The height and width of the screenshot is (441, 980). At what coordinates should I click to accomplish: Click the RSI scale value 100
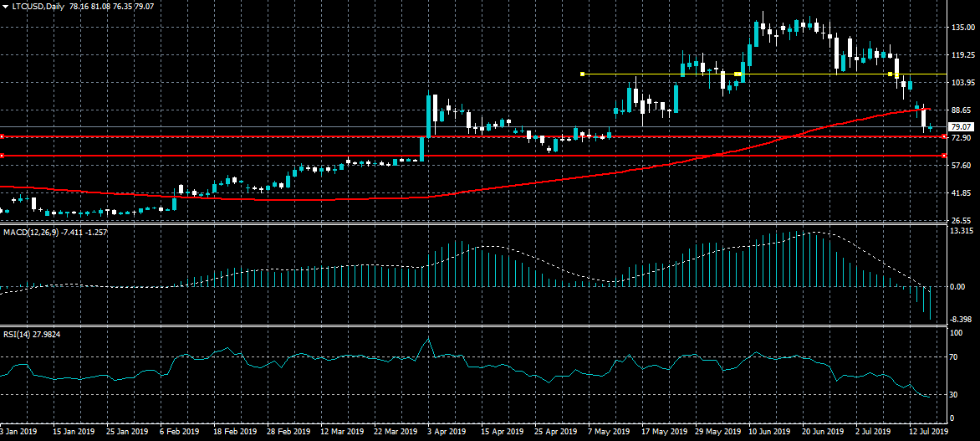[x=956, y=333]
